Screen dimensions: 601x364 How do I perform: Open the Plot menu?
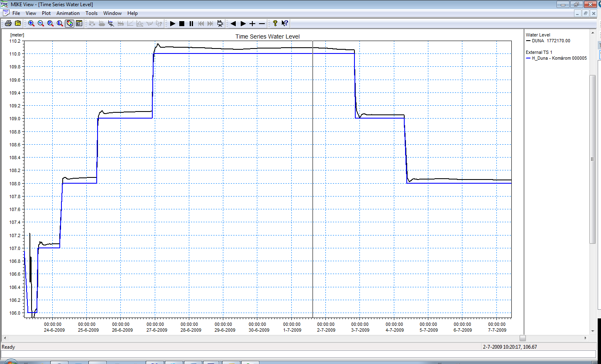[x=46, y=13]
